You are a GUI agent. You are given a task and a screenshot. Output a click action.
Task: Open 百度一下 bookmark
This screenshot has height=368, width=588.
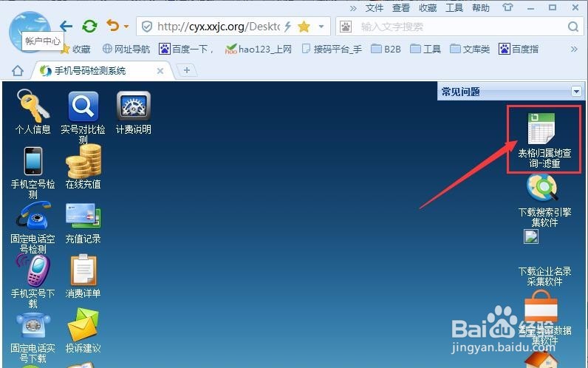click(186, 50)
